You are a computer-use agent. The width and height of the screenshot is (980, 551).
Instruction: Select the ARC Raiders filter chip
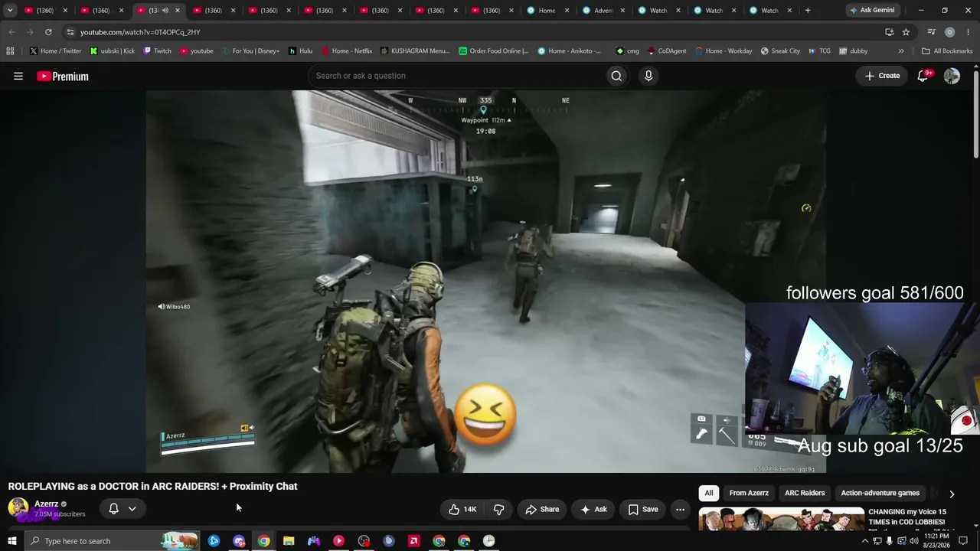(805, 493)
